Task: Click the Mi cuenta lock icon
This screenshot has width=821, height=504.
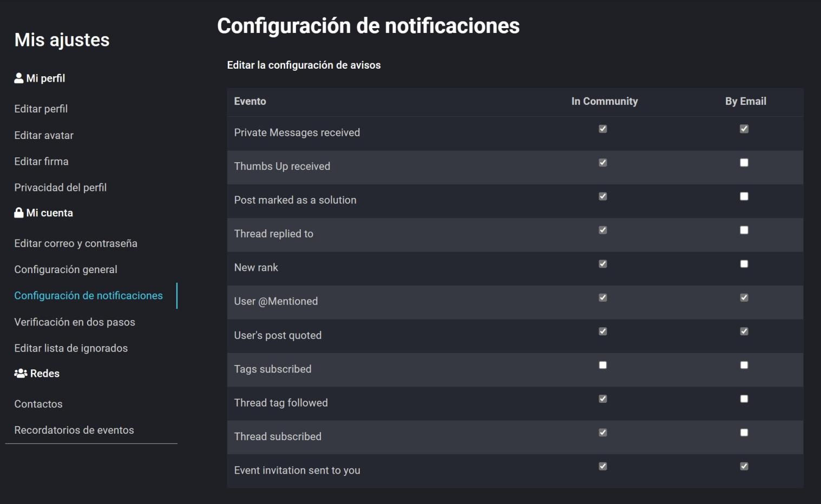Action: click(19, 213)
